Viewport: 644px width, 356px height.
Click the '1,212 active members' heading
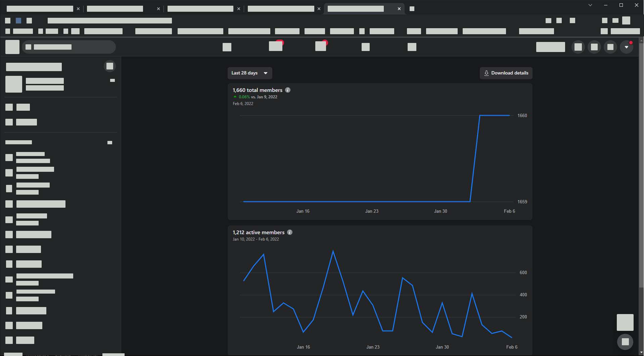point(259,232)
